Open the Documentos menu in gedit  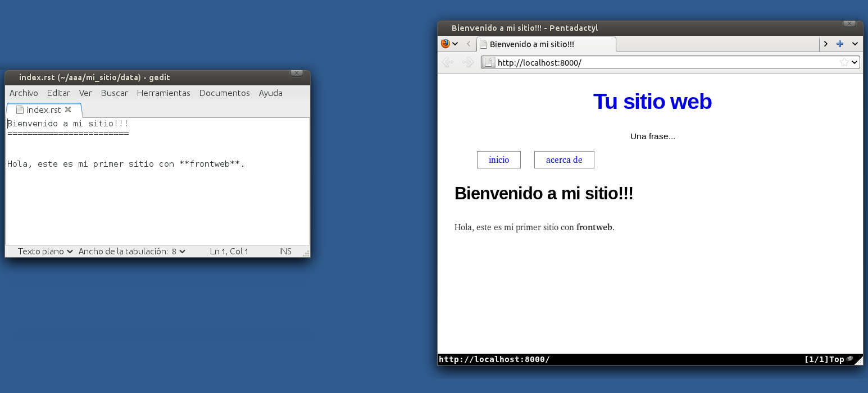coord(224,93)
